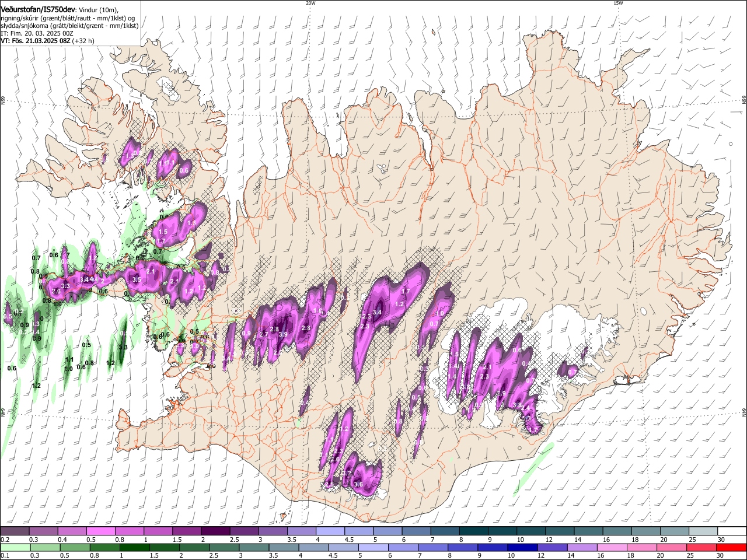Click the dark plum snow swatch above 0.2
This screenshot has height=560, width=747.
click(x=15, y=531)
